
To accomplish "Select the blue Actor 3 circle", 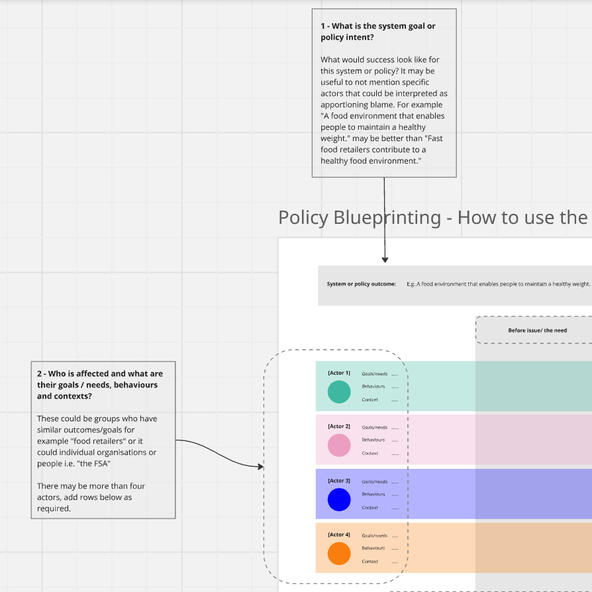I will pos(339,500).
